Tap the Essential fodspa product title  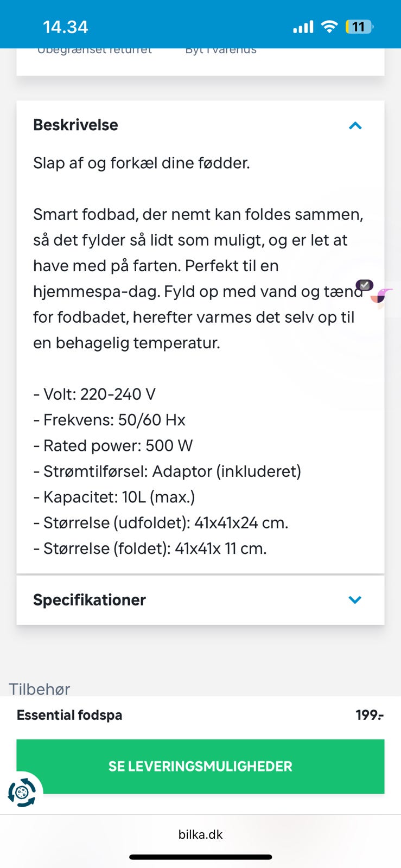coord(69,715)
